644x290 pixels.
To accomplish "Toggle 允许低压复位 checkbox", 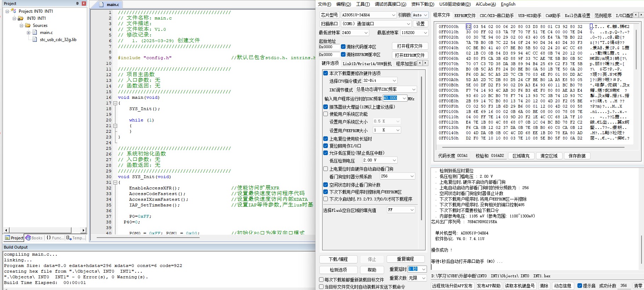I will pos(325,153).
